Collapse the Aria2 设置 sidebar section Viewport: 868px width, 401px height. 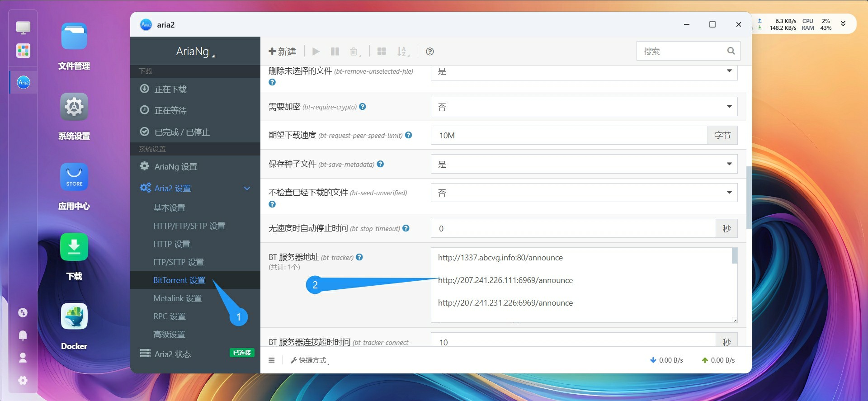[247, 189]
